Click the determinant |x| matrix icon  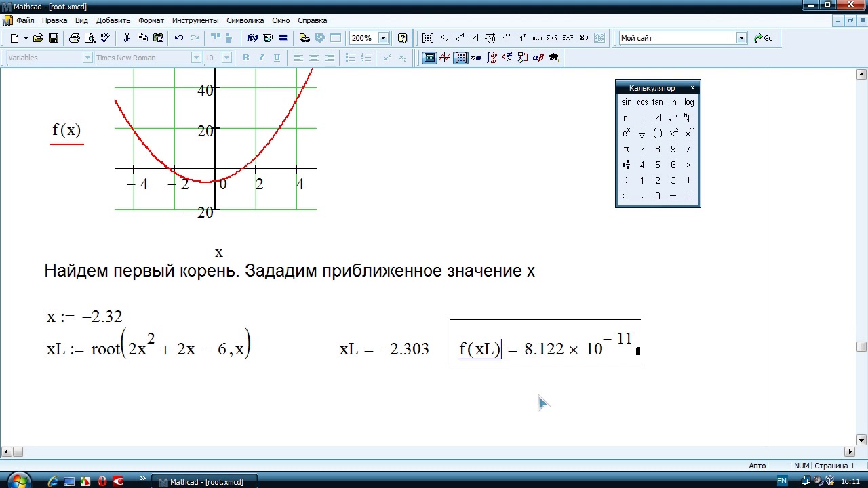point(475,38)
